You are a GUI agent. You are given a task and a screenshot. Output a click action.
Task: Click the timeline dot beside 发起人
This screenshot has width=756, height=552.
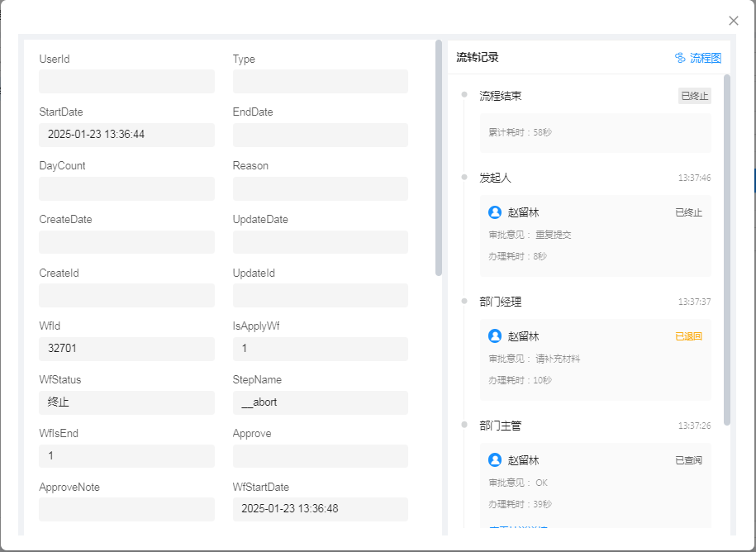(x=464, y=177)
